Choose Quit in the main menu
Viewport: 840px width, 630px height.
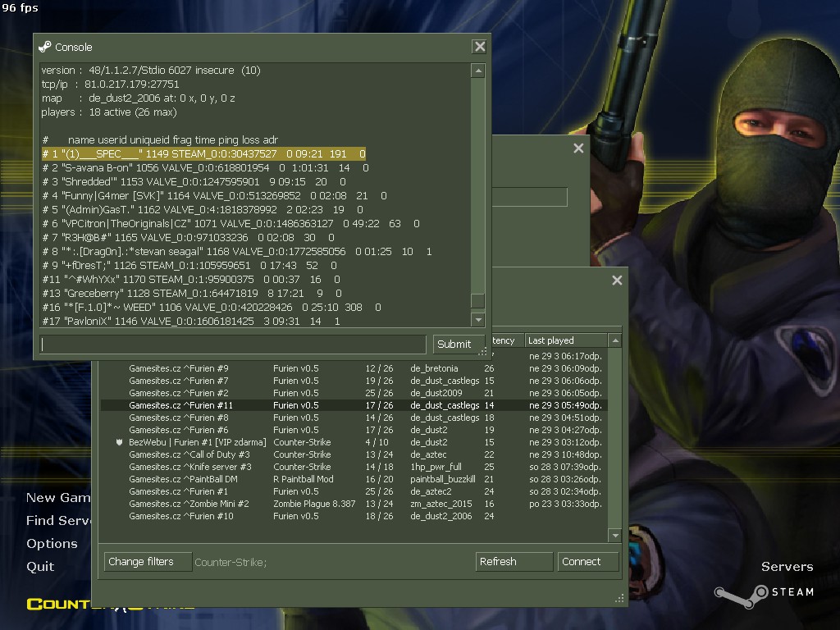click(40, 566)
